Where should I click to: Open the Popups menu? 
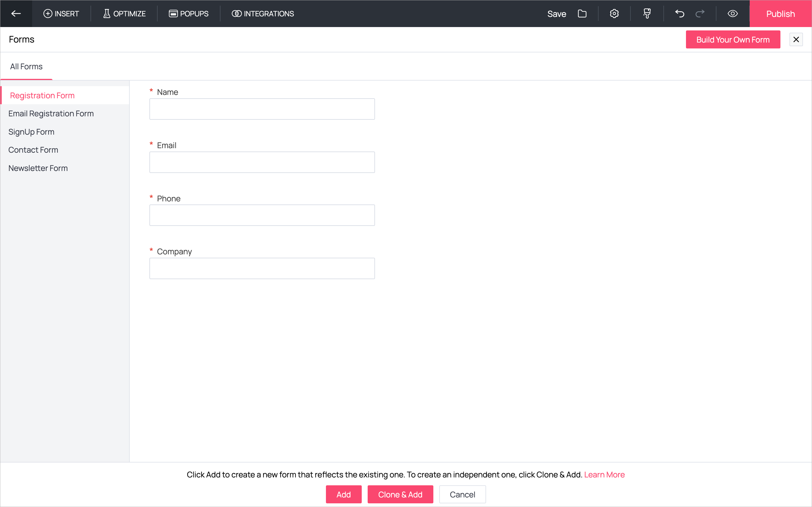pyautogui.click(x=189, y=14)
